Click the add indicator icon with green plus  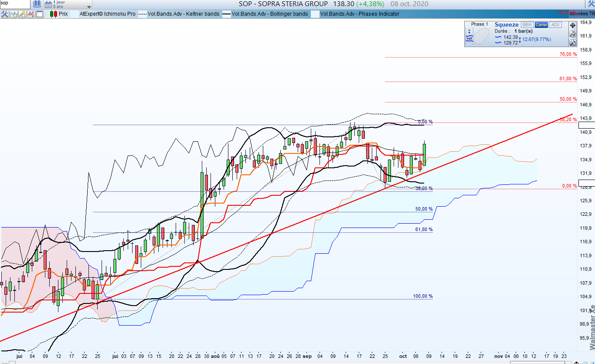coord(14,14)
